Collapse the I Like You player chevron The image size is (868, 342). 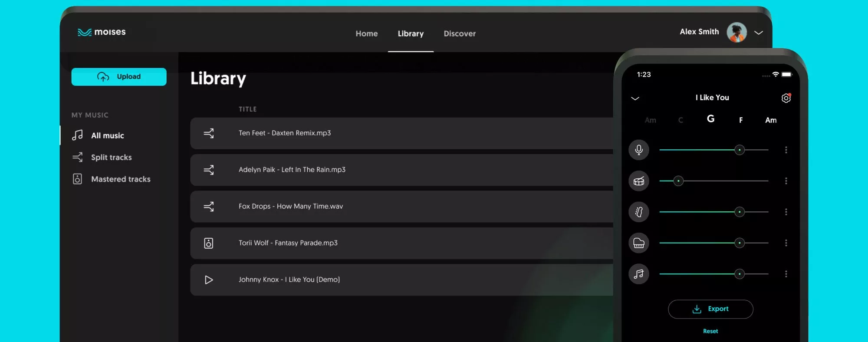click(x=635, y=99)
